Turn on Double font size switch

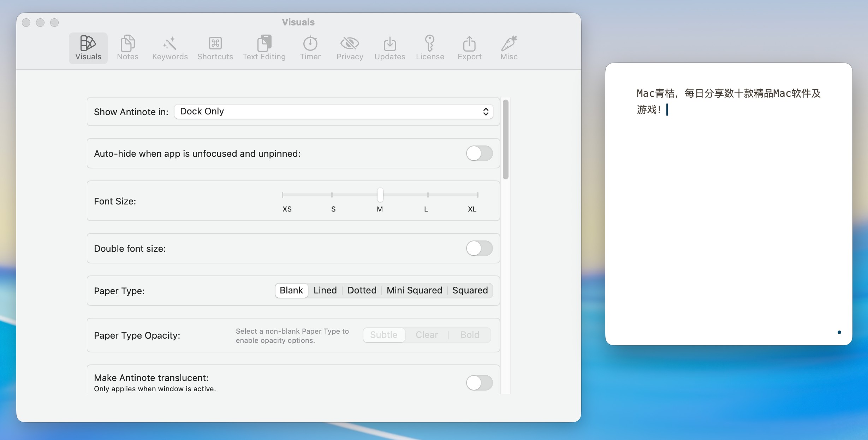(x=479, y=248)
